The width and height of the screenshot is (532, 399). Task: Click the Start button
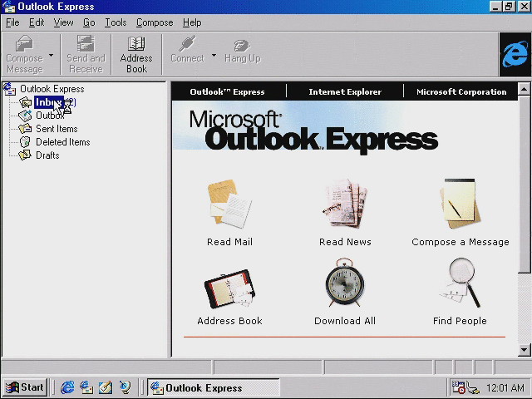25,387
